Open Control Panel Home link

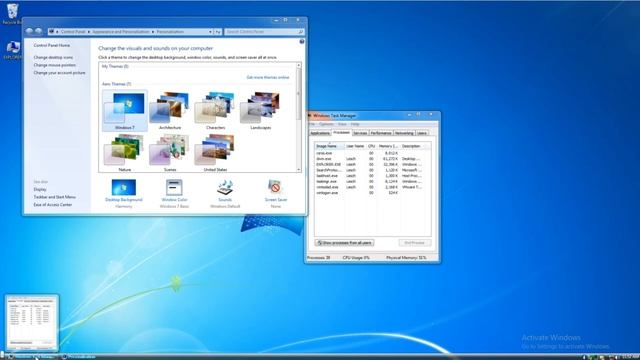click(x=52, y=45)
